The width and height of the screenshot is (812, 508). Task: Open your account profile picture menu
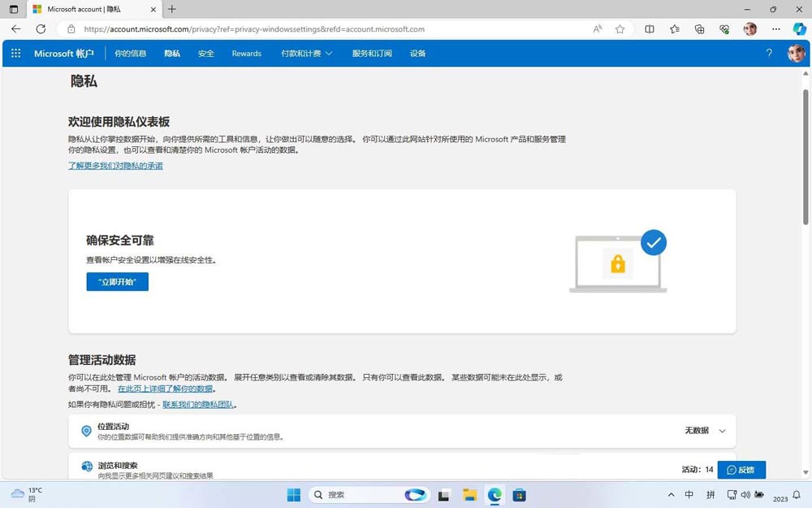[x=795, y=53]
